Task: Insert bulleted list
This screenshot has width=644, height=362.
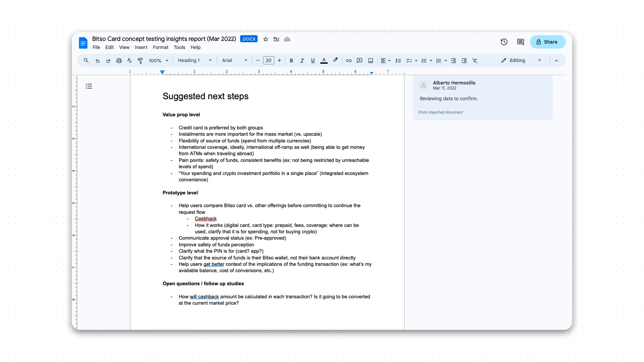Action: [424, 61]
